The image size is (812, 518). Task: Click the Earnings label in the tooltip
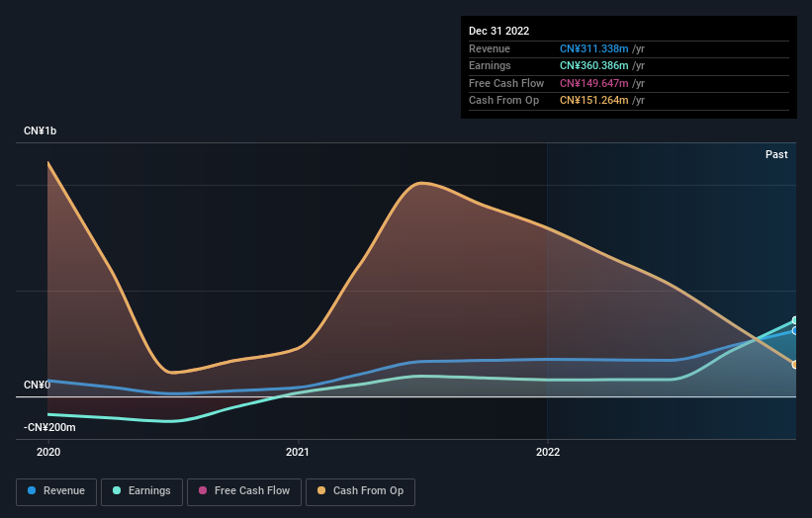coord(490,65)
